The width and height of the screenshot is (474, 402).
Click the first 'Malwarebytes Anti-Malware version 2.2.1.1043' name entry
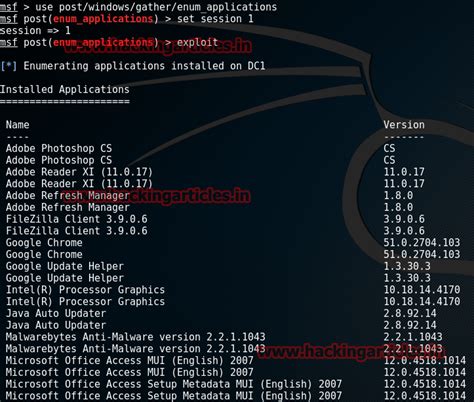[x=136, y=337]
